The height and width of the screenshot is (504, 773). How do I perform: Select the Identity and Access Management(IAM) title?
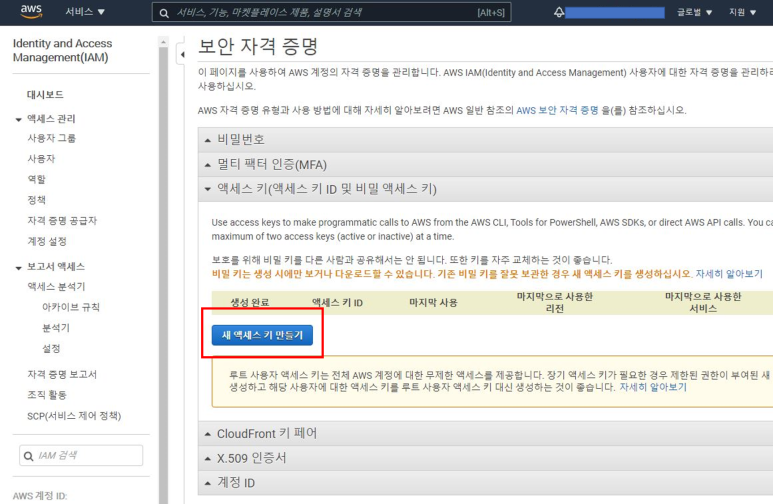(62, 50)
